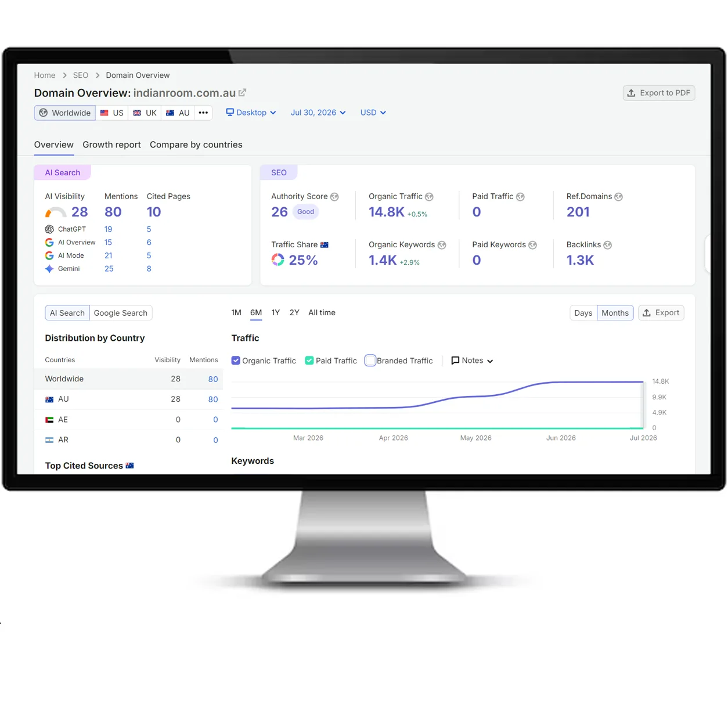The width and height of the screenshot is (728, 728).
Task: Click the chart Export upload icon
Action: 647,313
